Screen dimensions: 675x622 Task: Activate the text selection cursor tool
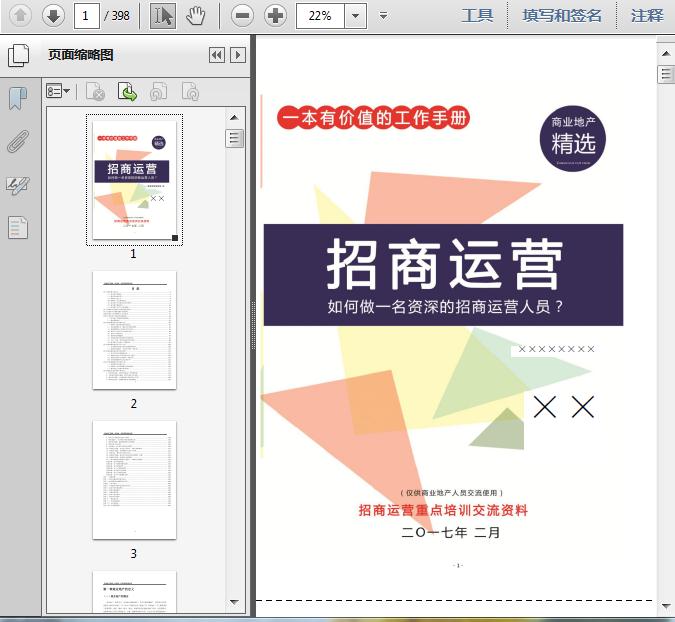click(x=163, y=16)
